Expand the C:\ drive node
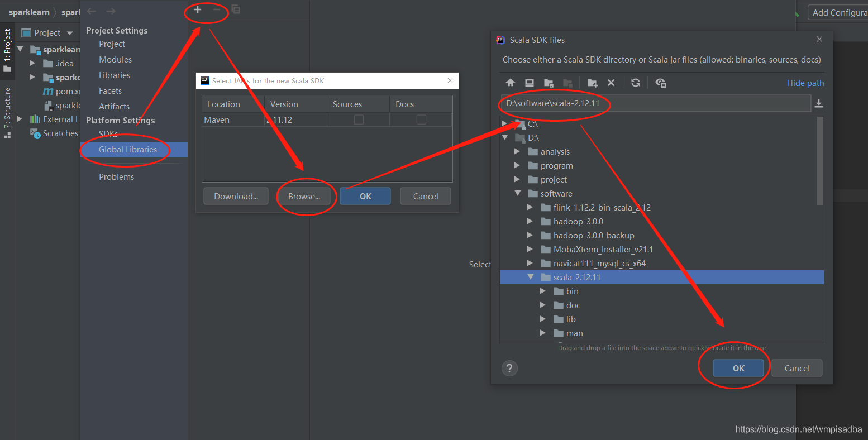Image resolution: width=868 pixels, height=440 pixels. click(504, 123)
